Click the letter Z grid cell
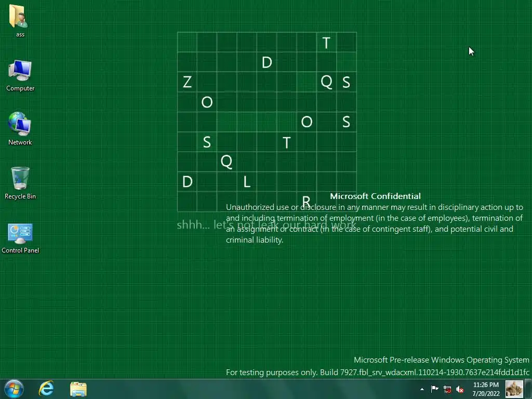532x399 pixels. [x=187, y=82]
